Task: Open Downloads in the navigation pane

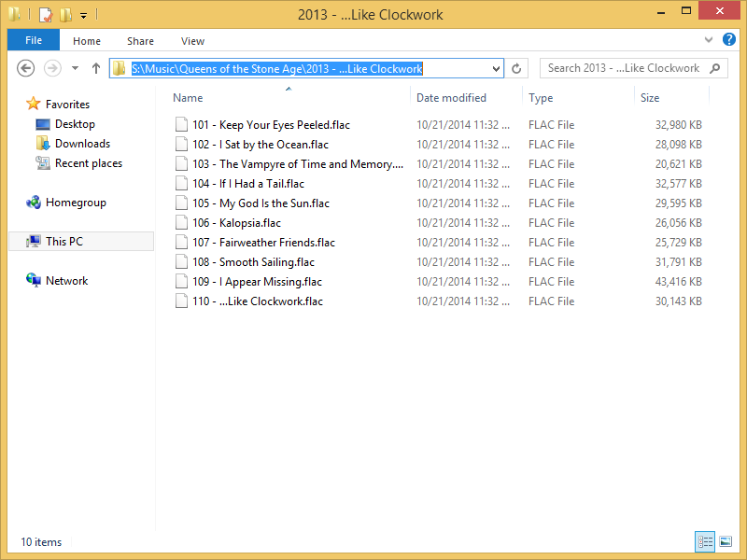Action: [82, 144]
